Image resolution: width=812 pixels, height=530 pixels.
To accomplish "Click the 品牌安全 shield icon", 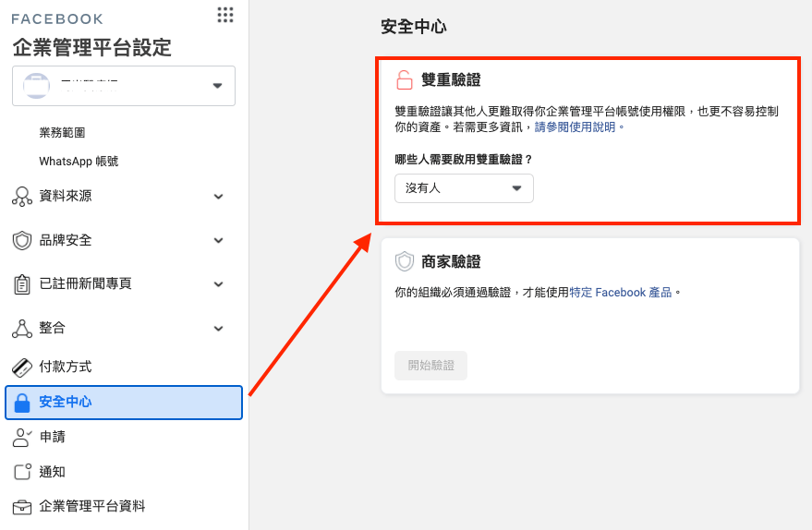I will coord(22,240).
